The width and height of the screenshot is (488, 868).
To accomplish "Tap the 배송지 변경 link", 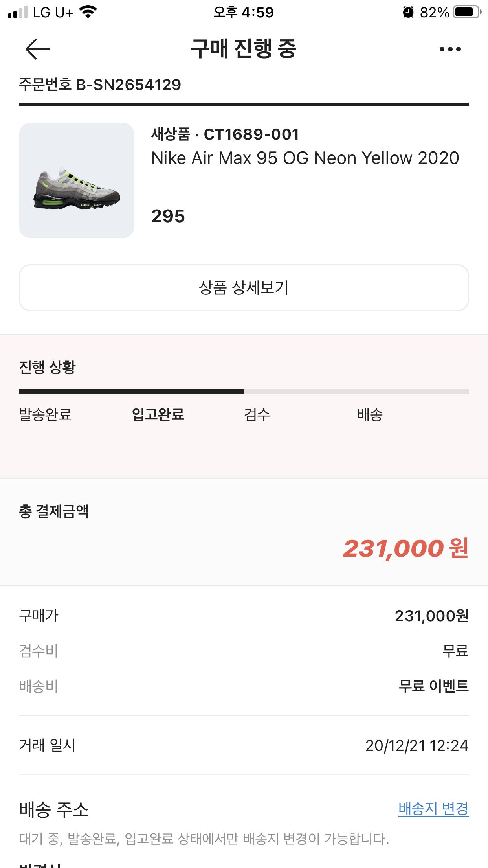I will tap(433, 809).
